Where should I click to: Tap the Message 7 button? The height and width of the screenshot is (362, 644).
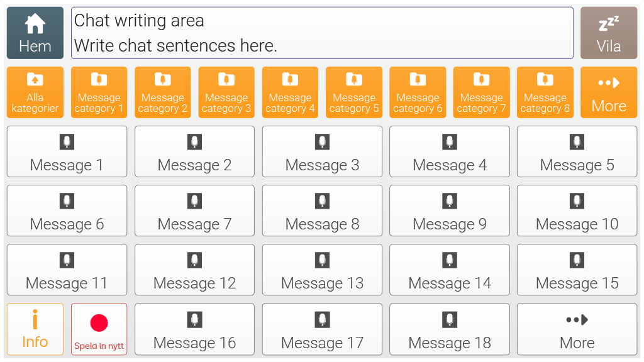tap(194, 211)
